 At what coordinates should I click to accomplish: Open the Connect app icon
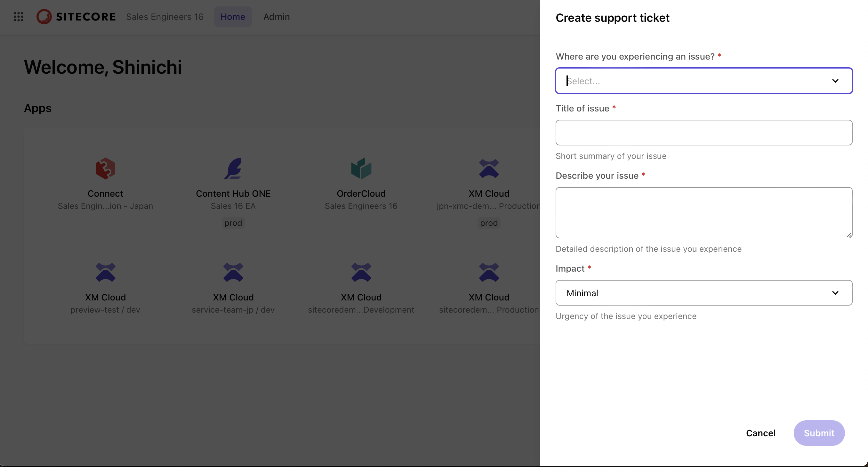[x=106, y=168]
